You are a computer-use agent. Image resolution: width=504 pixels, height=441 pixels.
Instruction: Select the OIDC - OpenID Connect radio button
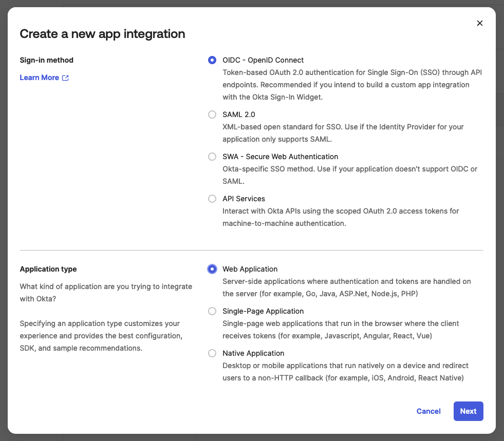(212, 60)
